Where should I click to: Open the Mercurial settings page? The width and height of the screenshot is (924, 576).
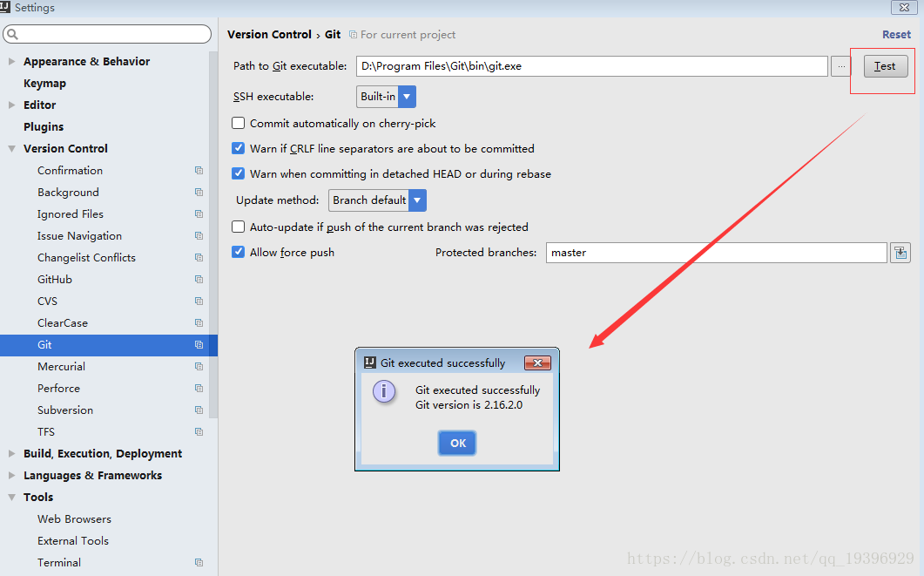point(61,367)
